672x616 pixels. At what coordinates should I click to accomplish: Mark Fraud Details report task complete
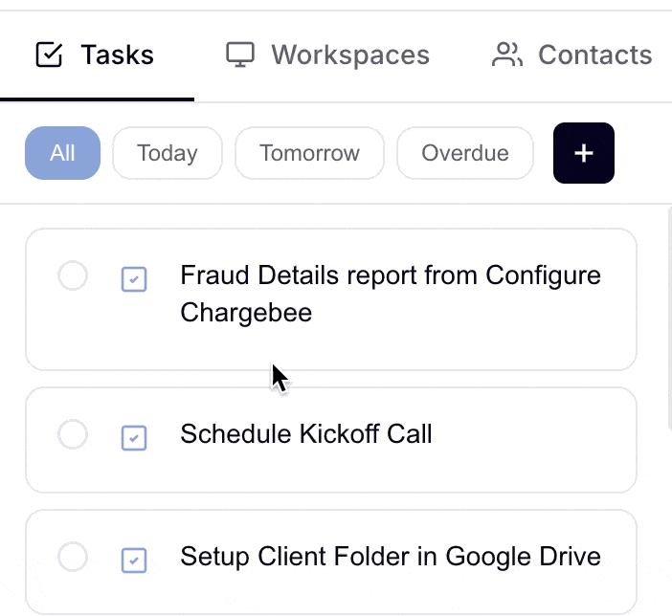pos(73,275)
